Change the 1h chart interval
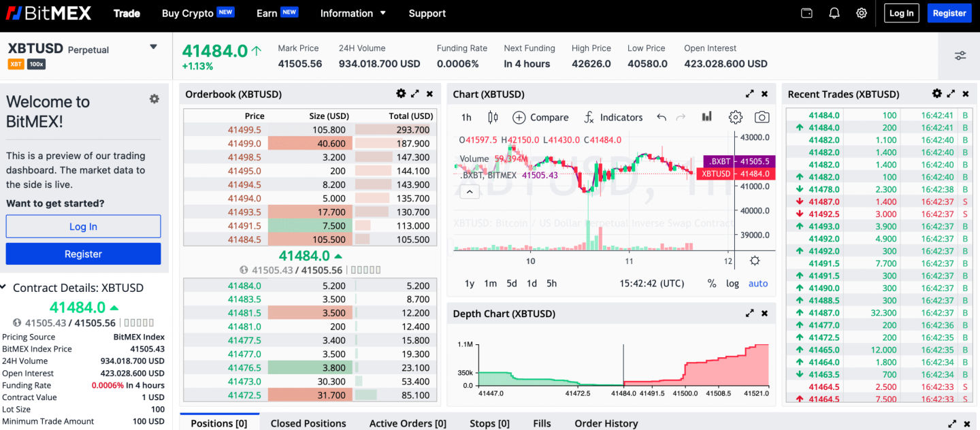 pyautogui.click(x=466, y=117)
